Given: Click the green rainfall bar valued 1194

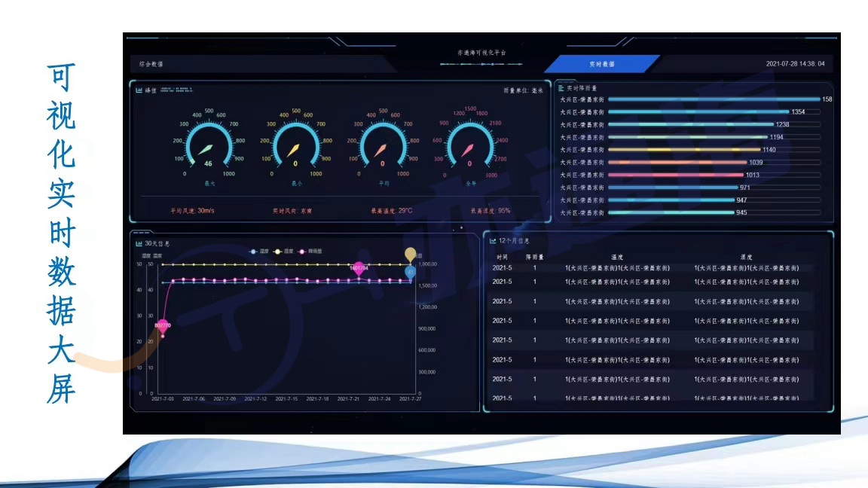Looking at the screenshot, I should click(688, 137).
